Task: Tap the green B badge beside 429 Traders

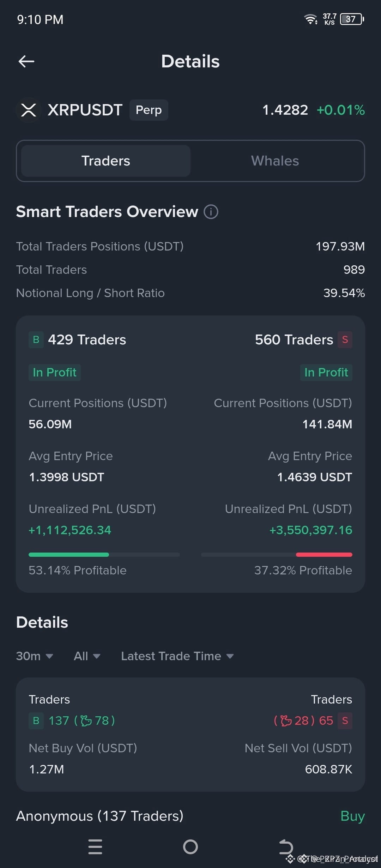Action: pyautogui.click(x=36, y=340)
